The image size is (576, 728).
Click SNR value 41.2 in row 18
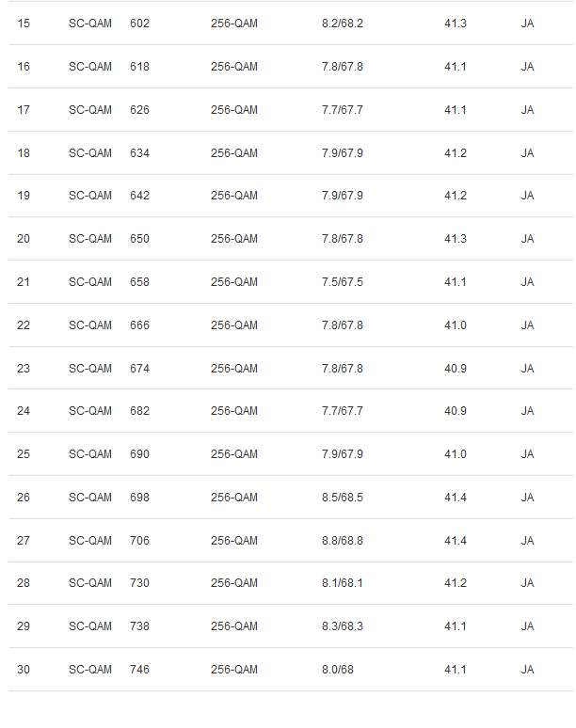coord(456,152)
